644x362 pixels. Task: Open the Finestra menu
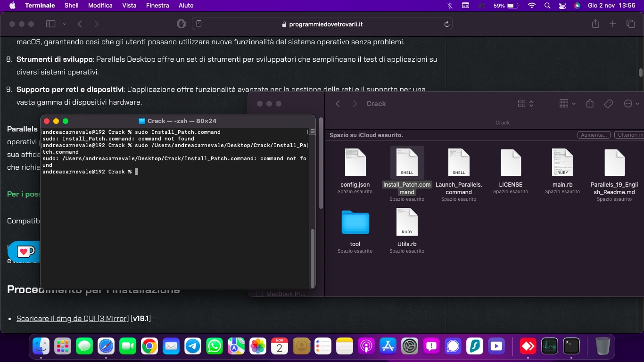(x=157, y=6)
